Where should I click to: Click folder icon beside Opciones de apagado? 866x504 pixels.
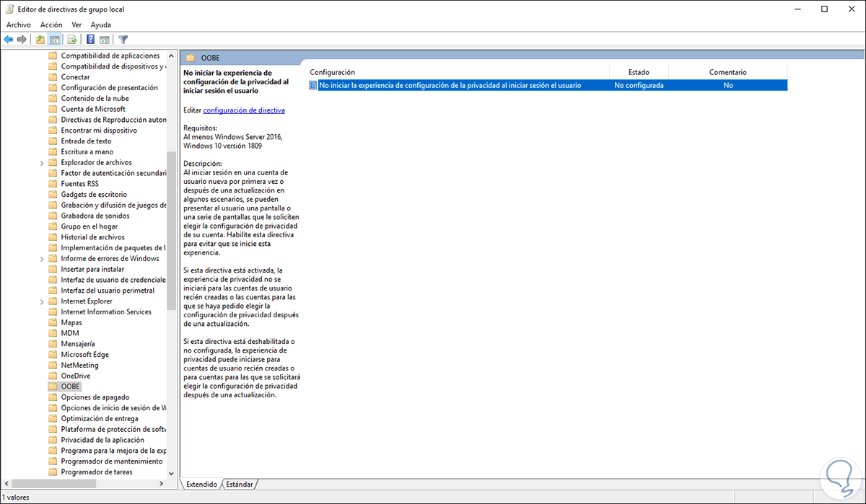pyautogui.click(x=53, y=397)
